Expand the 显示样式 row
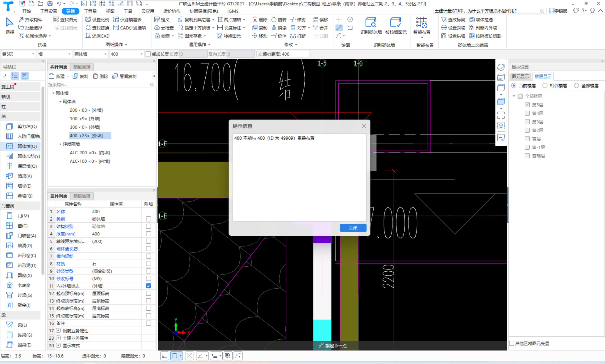The width and height of the screenshot is (605, 364). 58,345
